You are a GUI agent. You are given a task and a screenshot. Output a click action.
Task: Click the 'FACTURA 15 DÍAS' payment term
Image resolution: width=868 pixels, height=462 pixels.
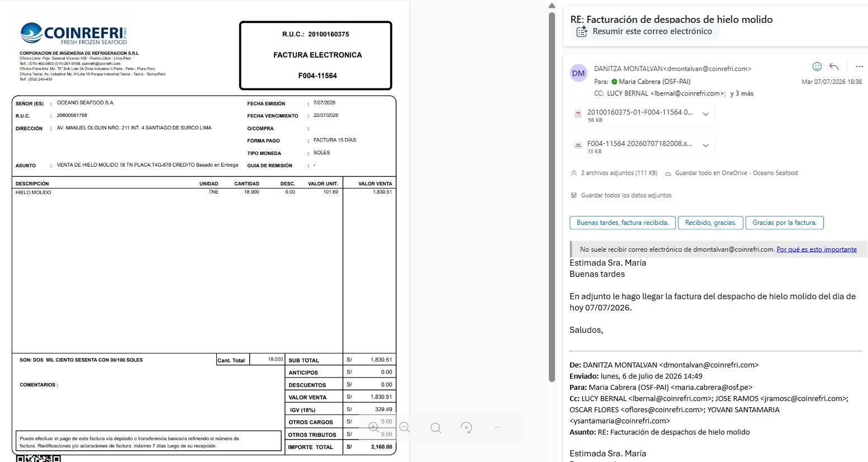click(335, 140)
